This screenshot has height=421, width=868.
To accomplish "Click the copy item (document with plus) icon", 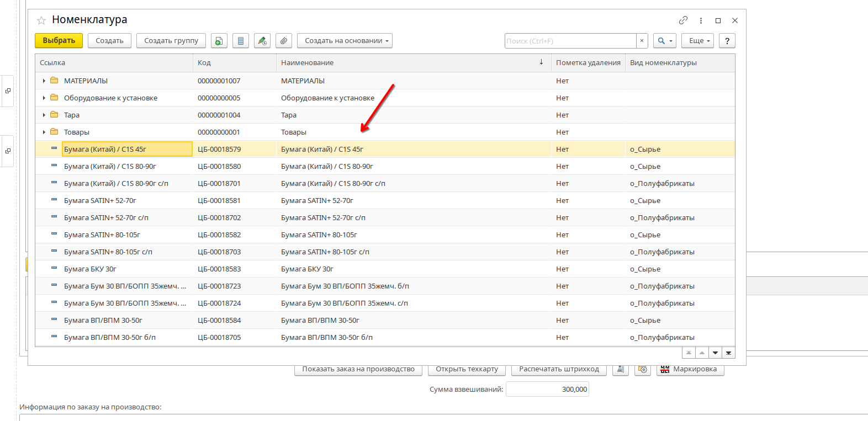I will [x=219, y=41].
